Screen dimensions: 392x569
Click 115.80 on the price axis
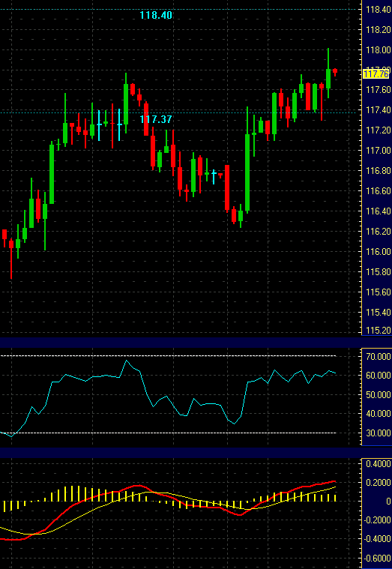[x=379, y=272]
